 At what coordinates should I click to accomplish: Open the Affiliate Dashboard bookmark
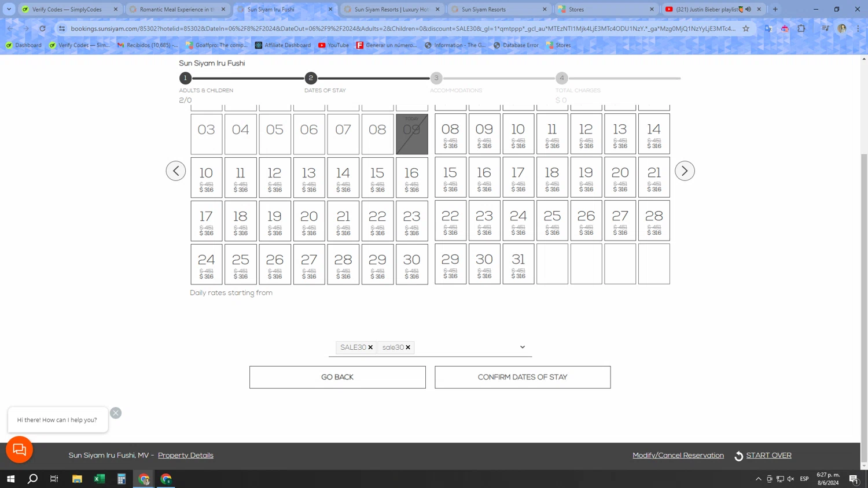(283, 45)
